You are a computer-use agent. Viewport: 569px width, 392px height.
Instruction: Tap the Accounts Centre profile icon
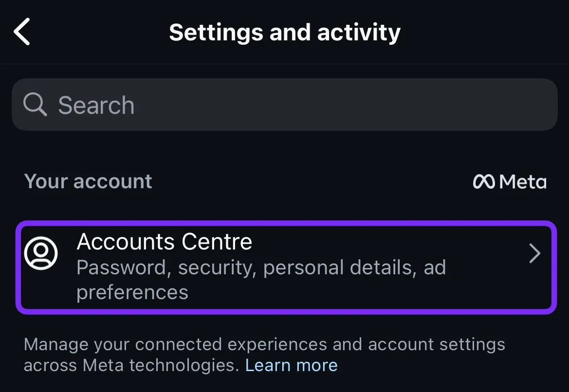(x=41, y=253)
